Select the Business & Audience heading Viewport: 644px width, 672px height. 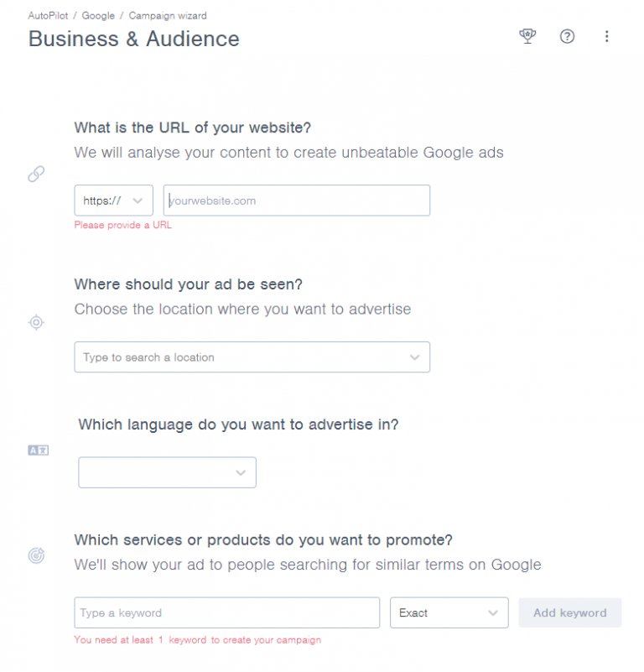point(133,39)
